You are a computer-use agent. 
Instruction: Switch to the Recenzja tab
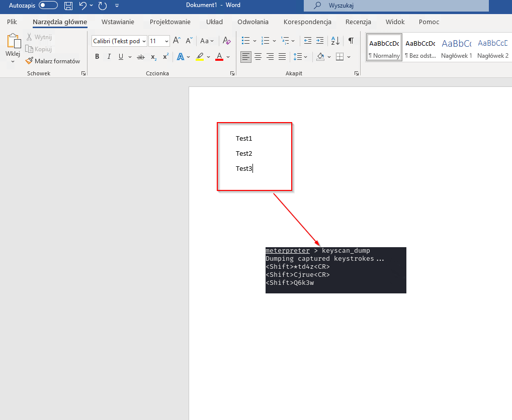[x=358, y=22]
